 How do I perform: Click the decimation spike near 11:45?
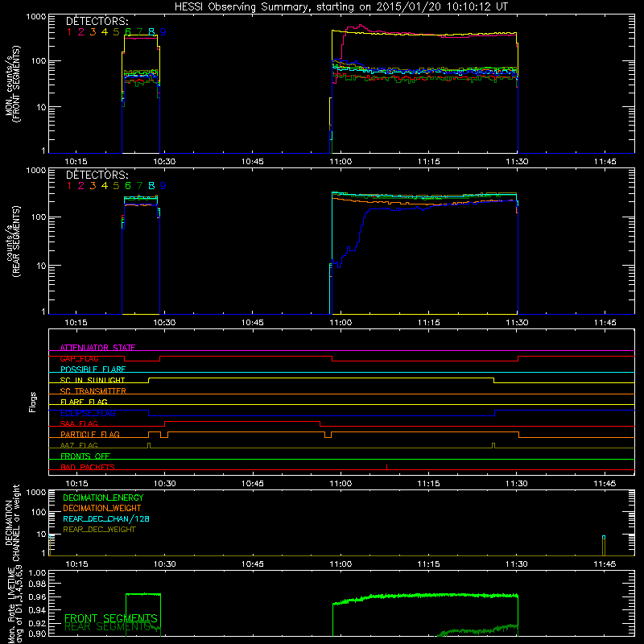(604, 546)
